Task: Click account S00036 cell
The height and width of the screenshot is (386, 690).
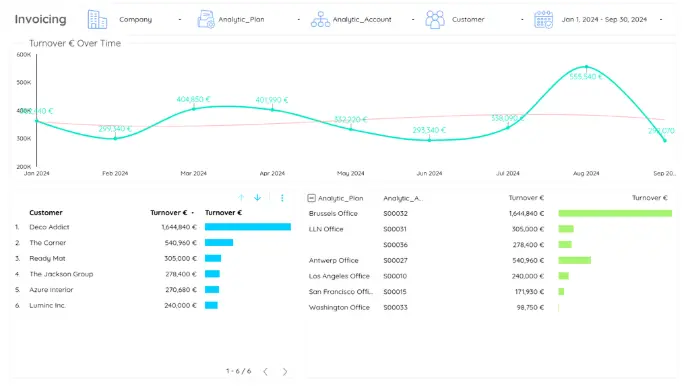Action: click(395, 245)
